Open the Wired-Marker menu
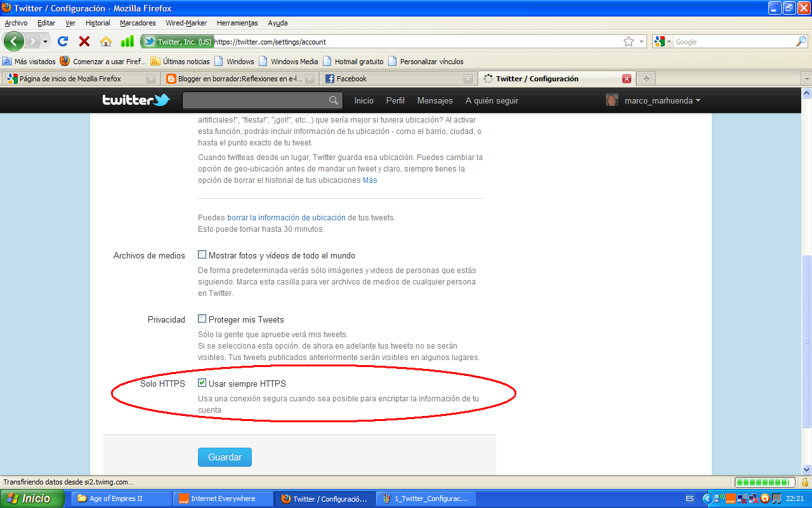The image size is (812, 508). (187, 23)
